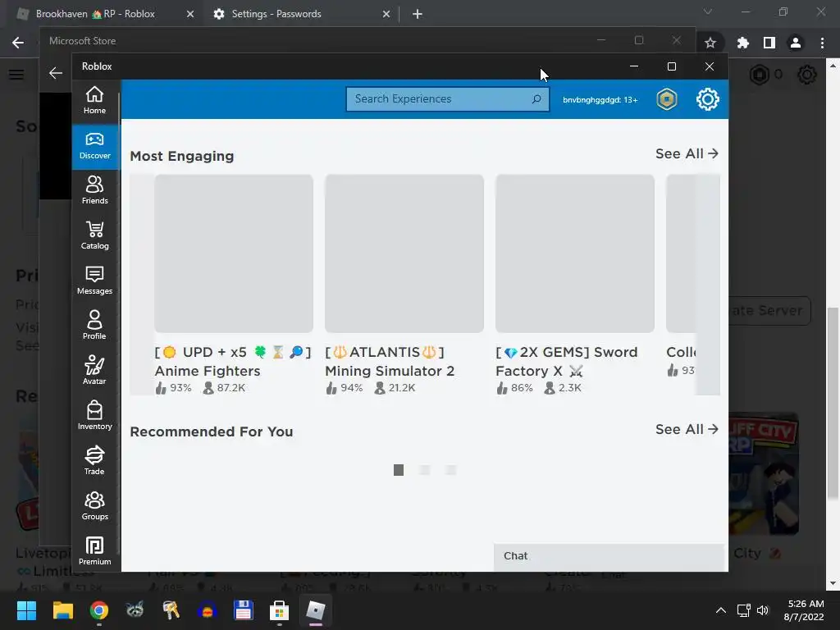The image size is (840, 630).
Task: Open Chrome three-dot menu
Action: 822,43
